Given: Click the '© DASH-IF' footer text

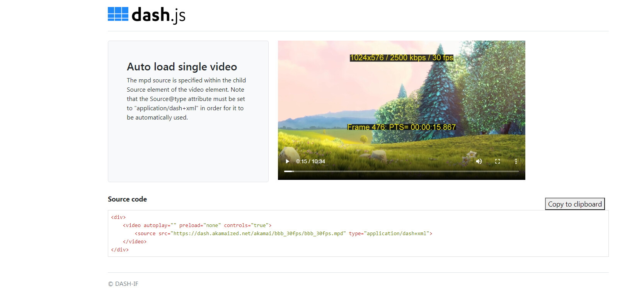Looking at the screenshot, I should pos(123,284).
